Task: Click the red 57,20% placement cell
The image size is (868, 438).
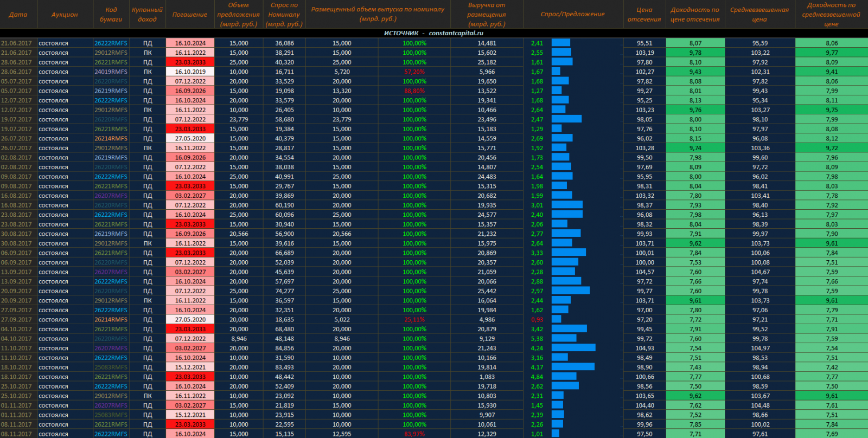Action: pyautogui.click(x=414, y=72)
